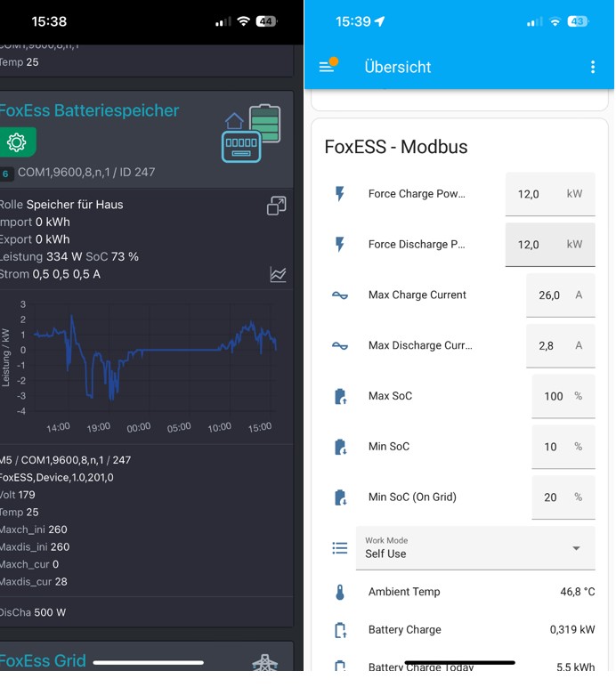Click the FoxESS - Modbus card heading

[396, 147]
